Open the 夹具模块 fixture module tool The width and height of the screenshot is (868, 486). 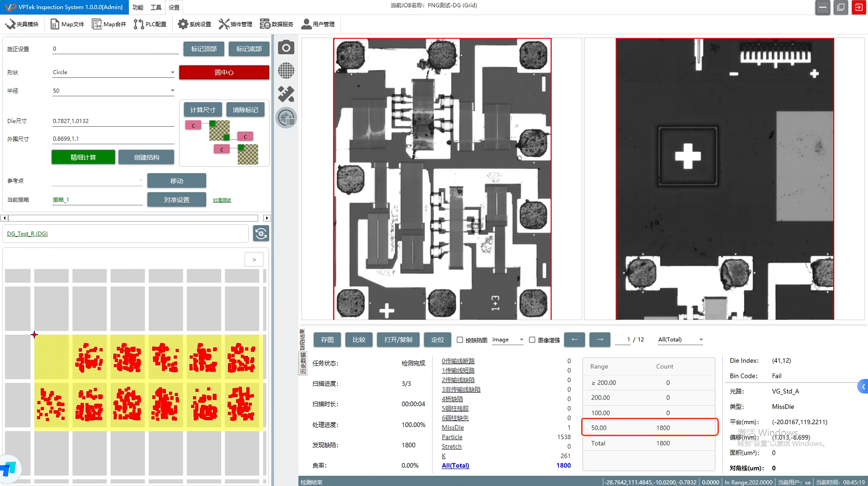(x=22, y=24)
